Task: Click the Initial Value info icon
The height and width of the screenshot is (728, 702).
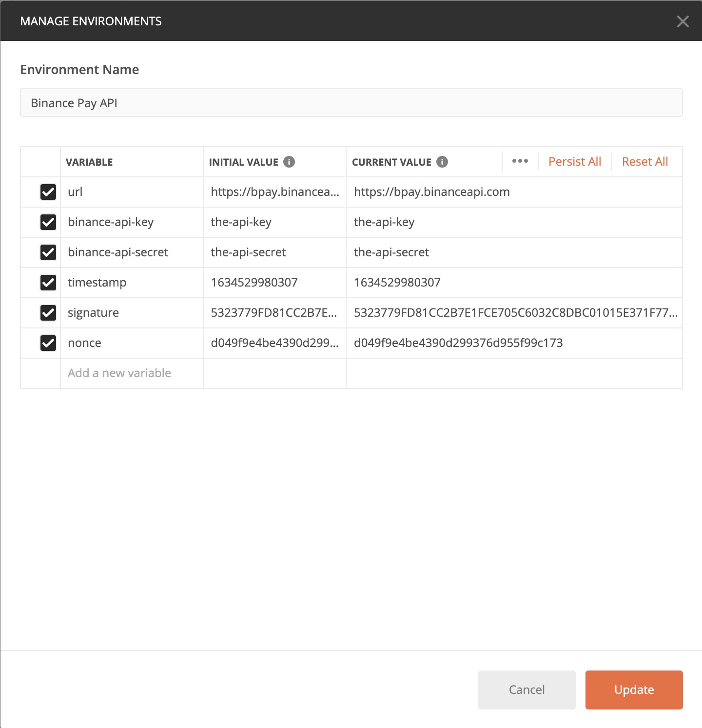Action: coord(289,162)
